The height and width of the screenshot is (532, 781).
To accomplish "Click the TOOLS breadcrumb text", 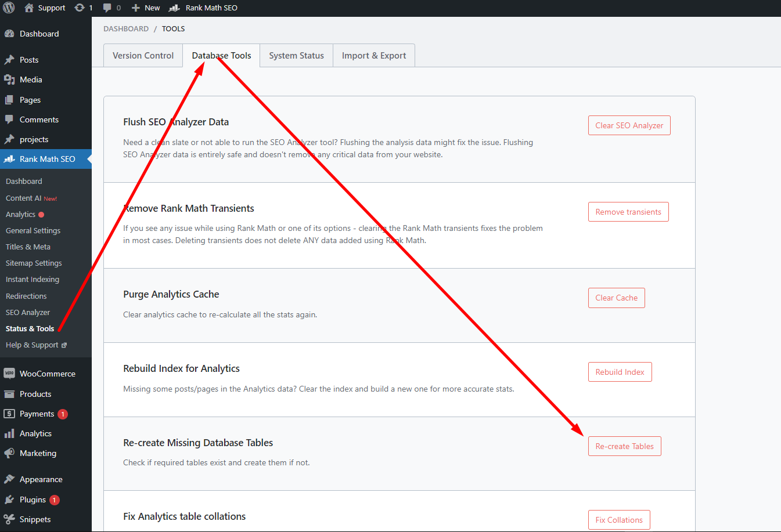I will pyautogui.click(x=173, y=28).
